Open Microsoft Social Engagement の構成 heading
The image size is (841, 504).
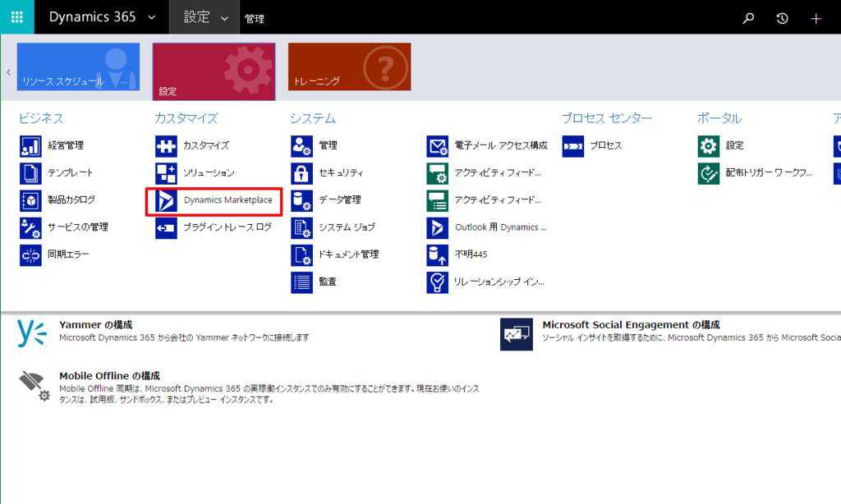tap(631, 325)
